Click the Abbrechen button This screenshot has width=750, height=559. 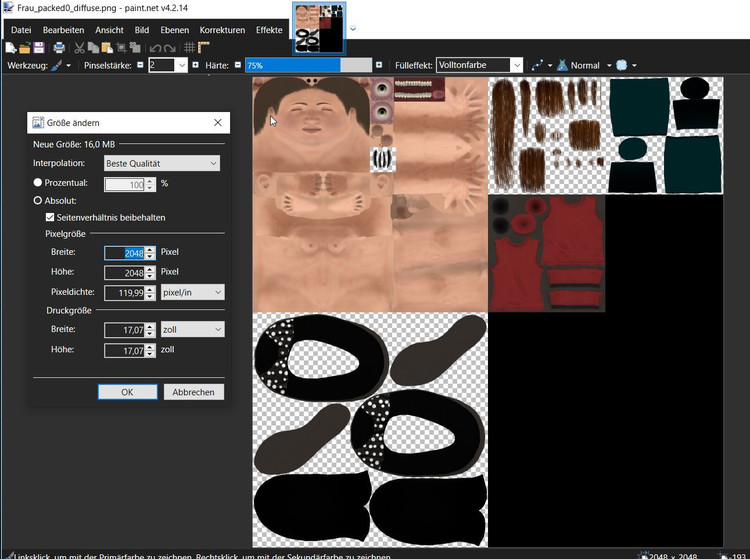pos(193,392)
